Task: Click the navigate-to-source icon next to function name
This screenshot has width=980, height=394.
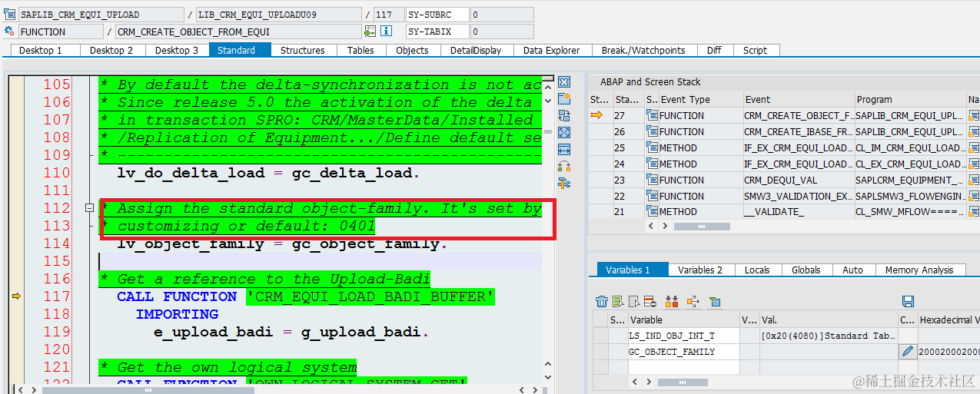Action: (x=370, y=31)
